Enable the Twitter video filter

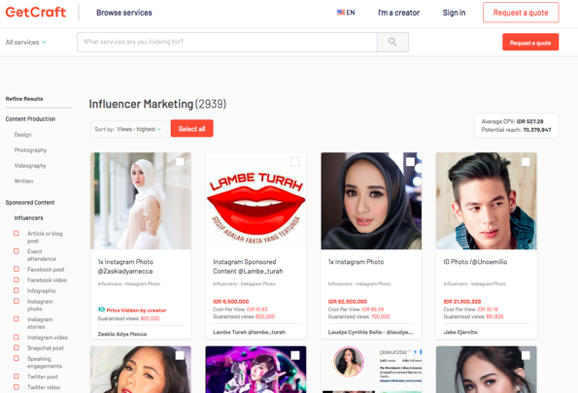16,387
